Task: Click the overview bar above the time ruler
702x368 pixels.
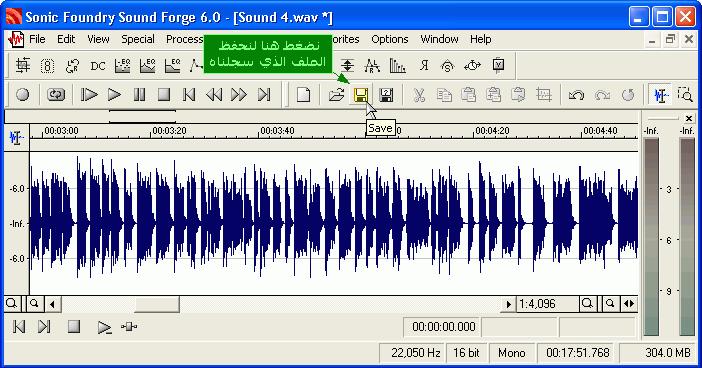Action: [321, 117]
